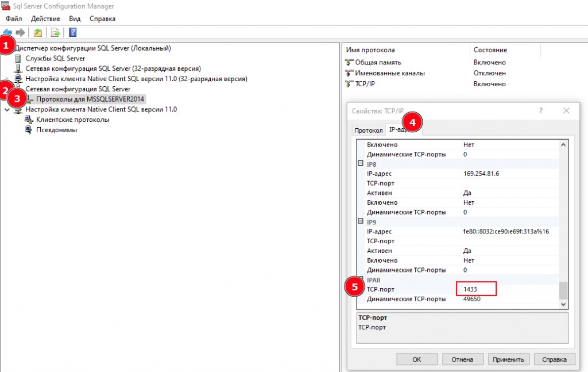The image size is (588, 372).
Task: Click the IPAll TCP-порт property label
Action: click(x=381, y=289)
